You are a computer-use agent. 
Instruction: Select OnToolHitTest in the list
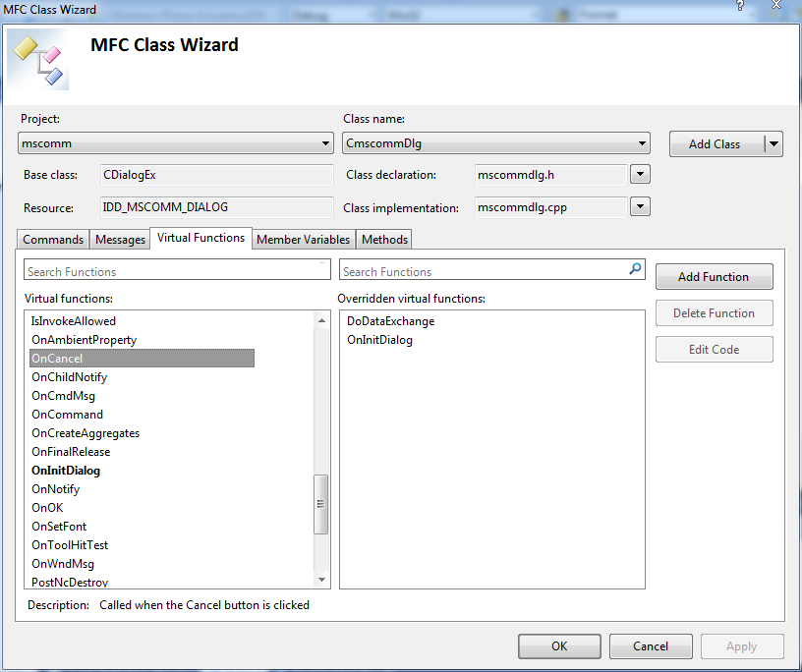[70, 545]
